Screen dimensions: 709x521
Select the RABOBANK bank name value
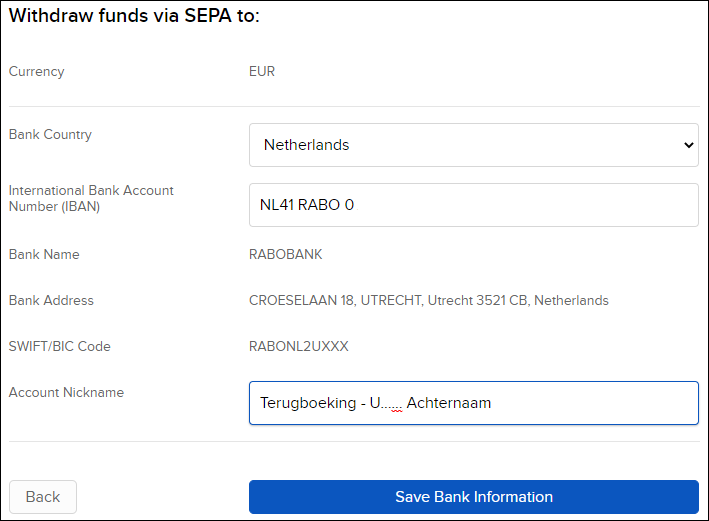pyautogui.click(x=285, y=254)
